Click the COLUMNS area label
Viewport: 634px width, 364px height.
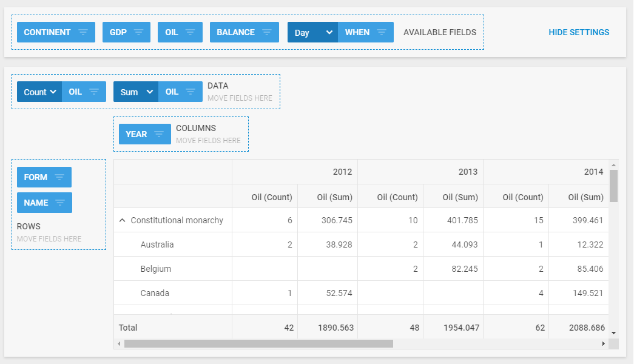196,128
